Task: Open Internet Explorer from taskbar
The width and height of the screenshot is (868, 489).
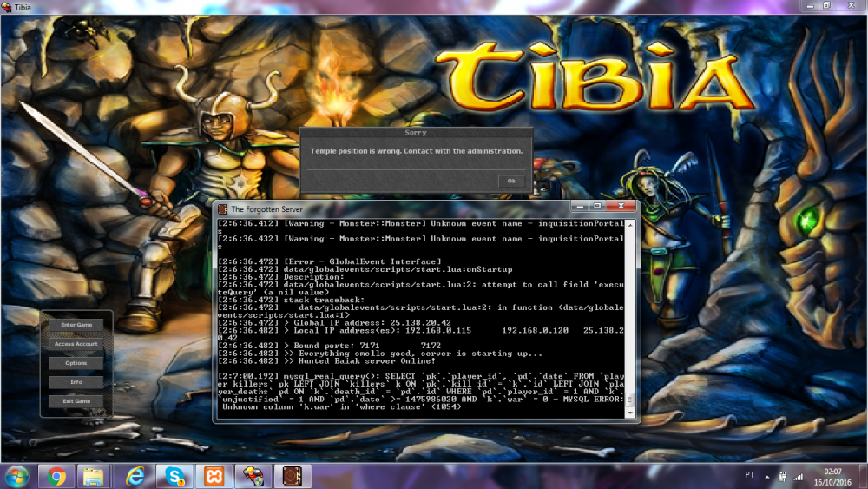Action: [135, 476]
